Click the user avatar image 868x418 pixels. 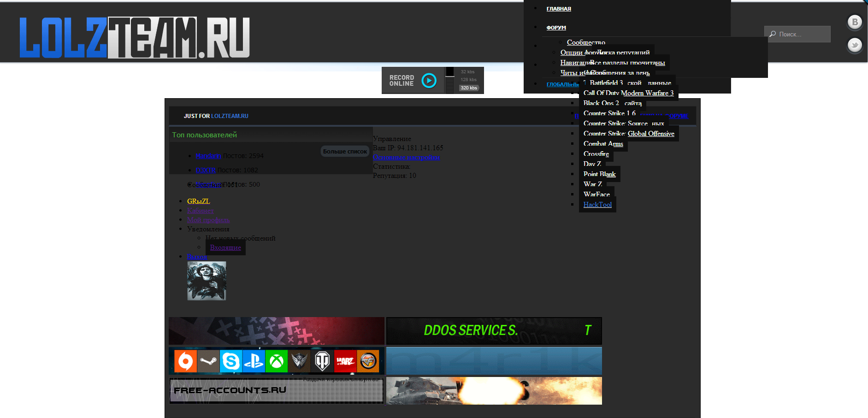click(207, 281)
